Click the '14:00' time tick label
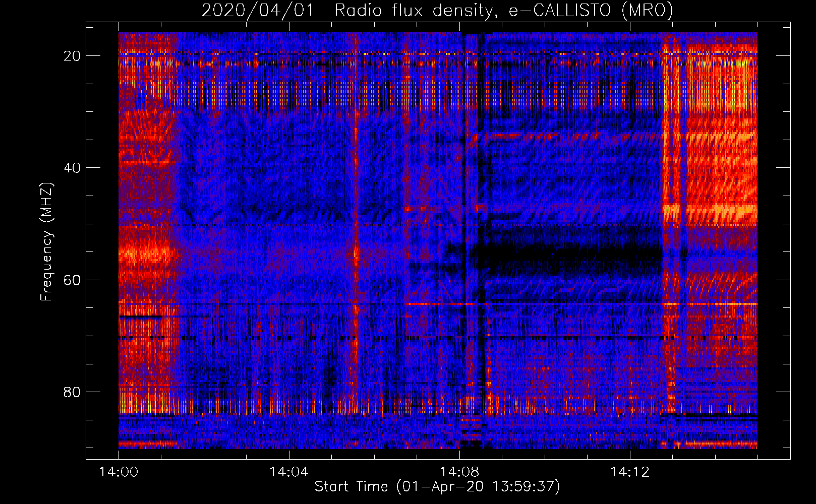This screenshot has width=816, height=504. click(x=119, y=472)
